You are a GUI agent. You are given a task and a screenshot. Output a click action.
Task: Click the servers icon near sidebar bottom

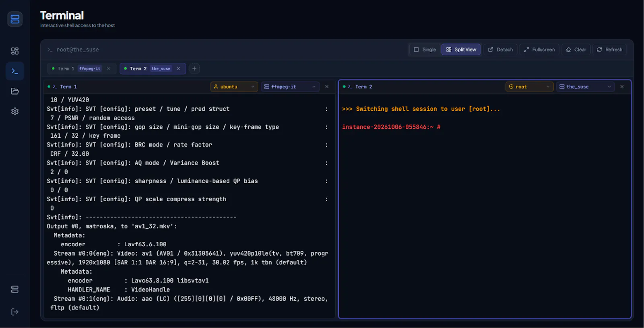pyautogui.click(x=15, y=289)
